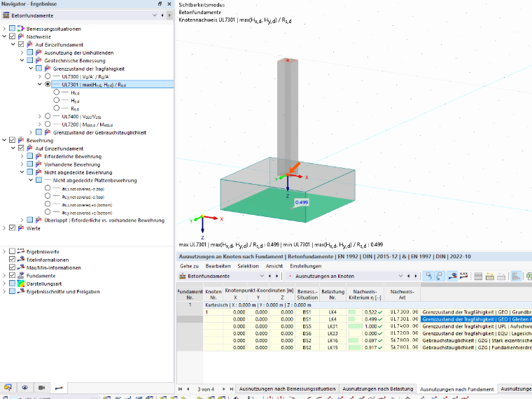Enable the Ergebniswerte checkbox
This screenshot has height=399, width=532.
click(12, 251)
